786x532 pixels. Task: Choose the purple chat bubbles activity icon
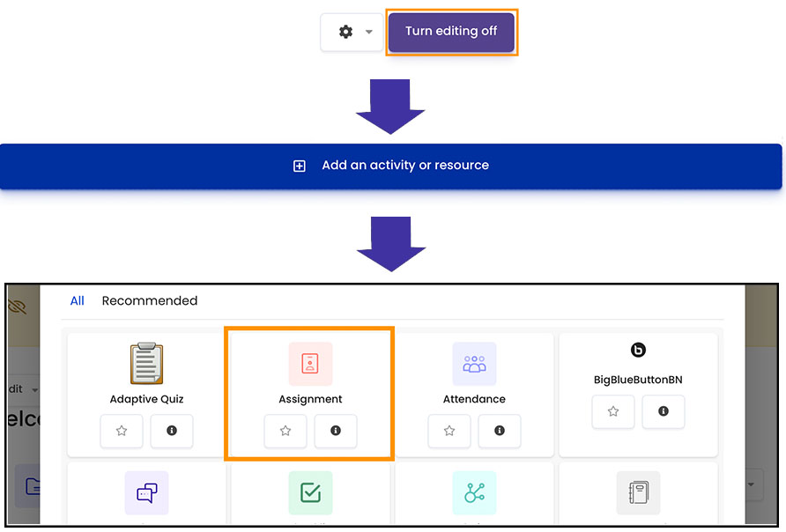pos(146,493)
